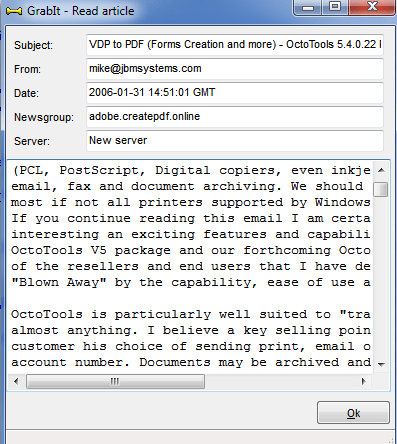Click the Server field showing New server
Screen dimensions: 397x444
click(x=235, y=141)
